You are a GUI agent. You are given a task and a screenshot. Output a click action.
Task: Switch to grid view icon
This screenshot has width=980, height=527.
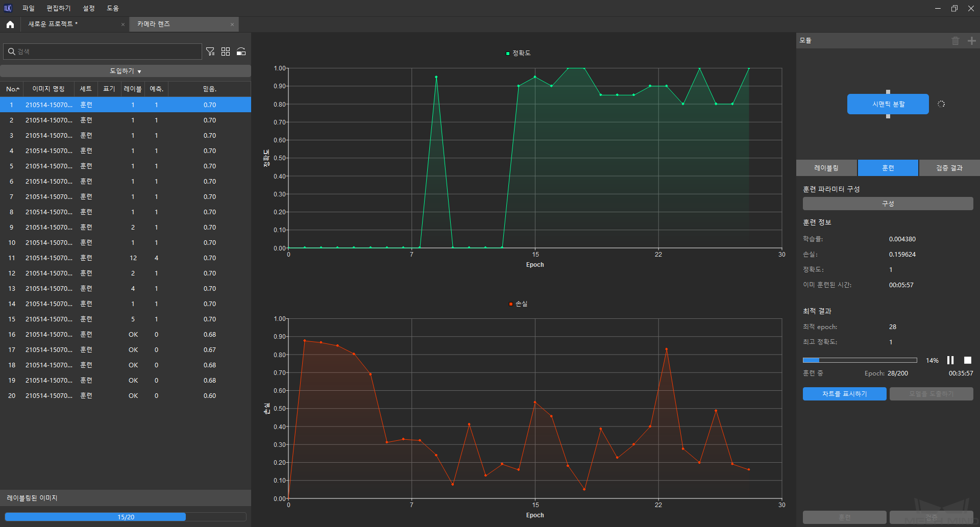click(x=226, y=52)
